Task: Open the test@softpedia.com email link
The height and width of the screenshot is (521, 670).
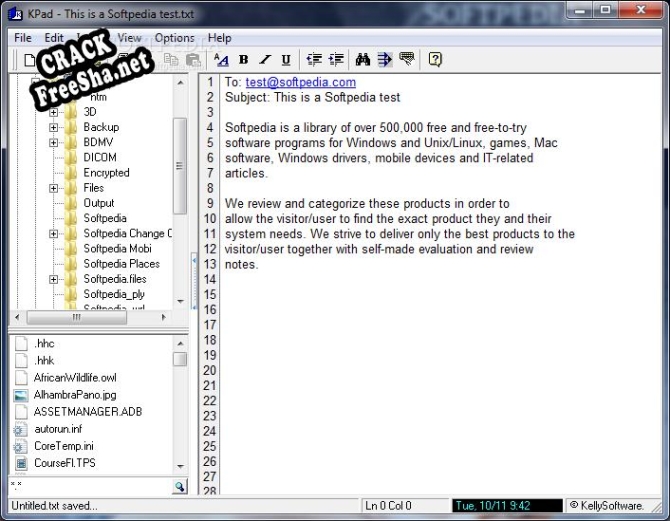Action: pyautogui.click(x=300, y=82)
